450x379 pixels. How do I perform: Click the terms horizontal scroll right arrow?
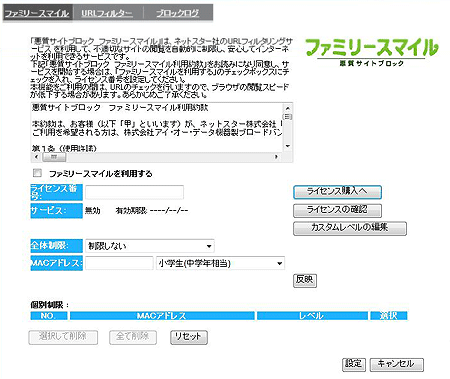click(276, 156)
